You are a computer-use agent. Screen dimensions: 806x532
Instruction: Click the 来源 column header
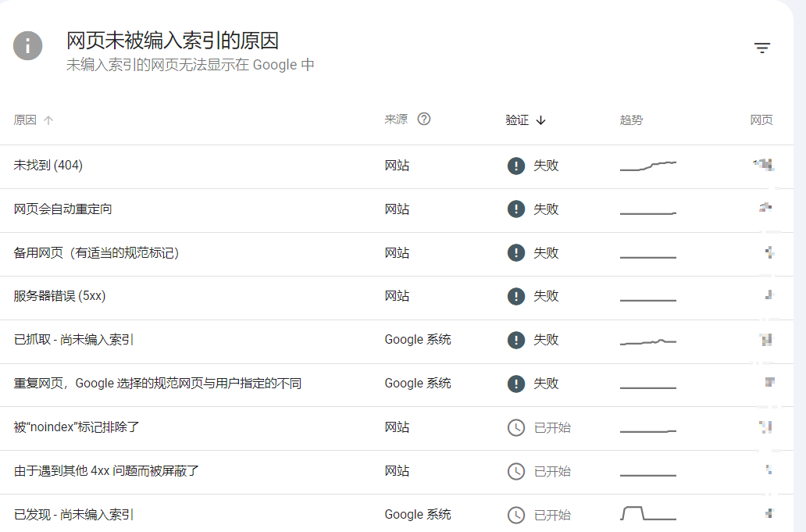pyautogui.click(x=396, y=120)
